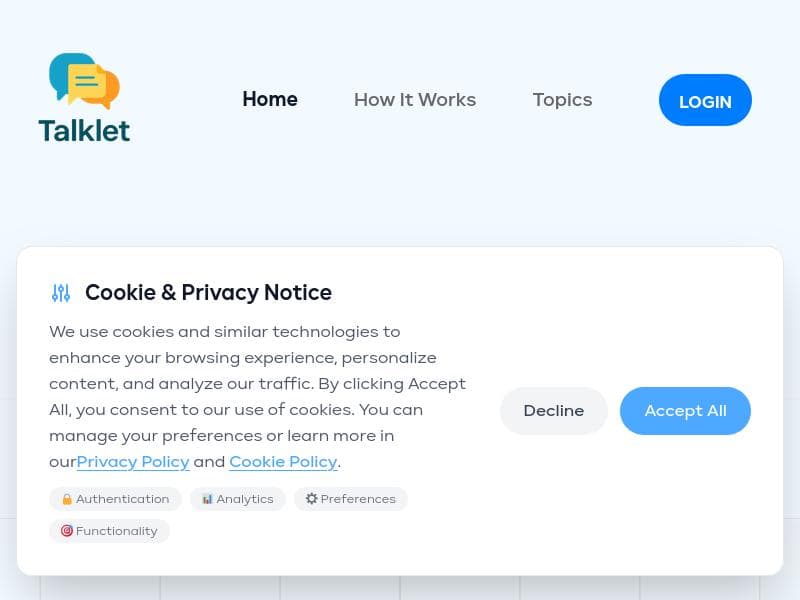The height and width of the screenshot is (600, 800).
Task: Open the How It Works navigation item
Action: pyautogui.click(x=415, y=99)
